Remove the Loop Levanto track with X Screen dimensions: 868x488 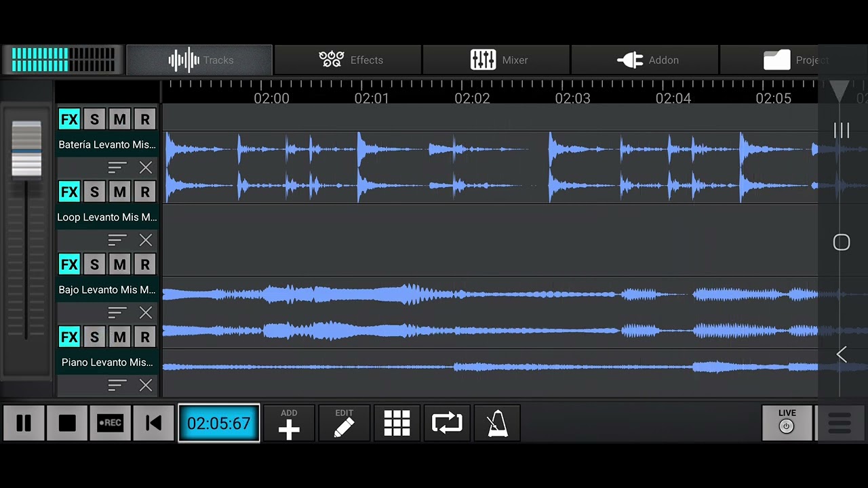tap(146, 240)
